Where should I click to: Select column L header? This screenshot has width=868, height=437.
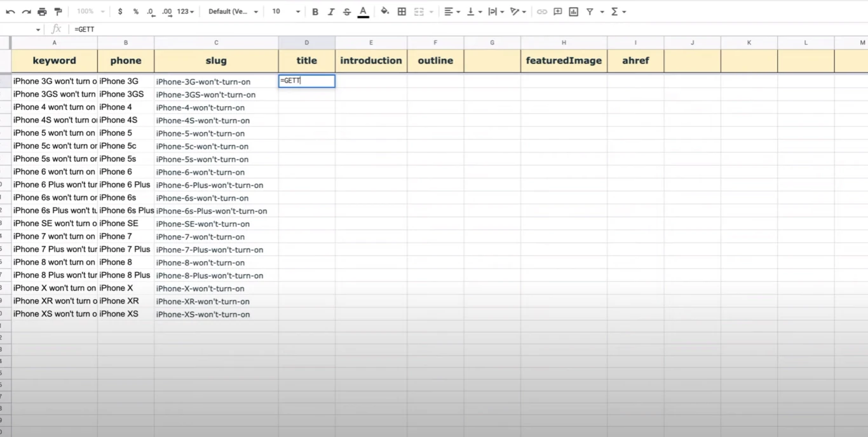pyautogui.click(x=806, y=43)
